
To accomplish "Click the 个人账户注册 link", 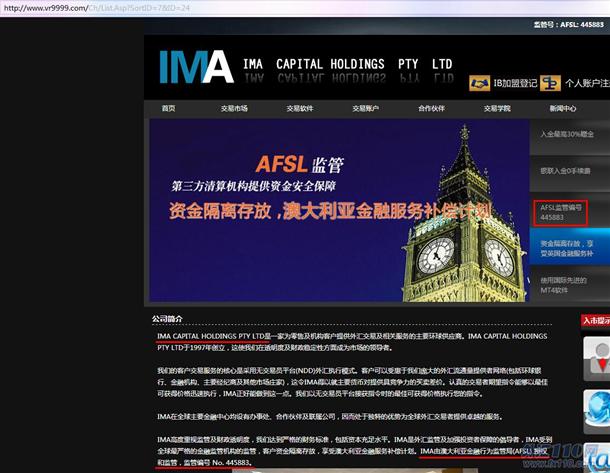I will (587, 83).
